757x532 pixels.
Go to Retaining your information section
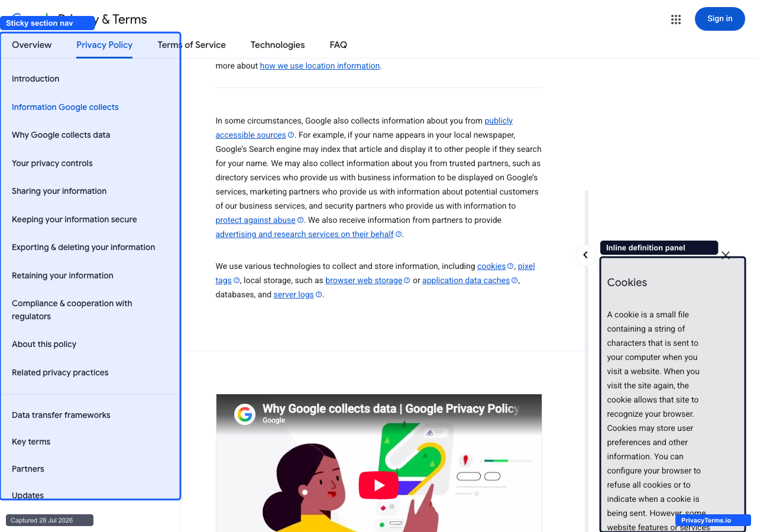pos(62,275)
